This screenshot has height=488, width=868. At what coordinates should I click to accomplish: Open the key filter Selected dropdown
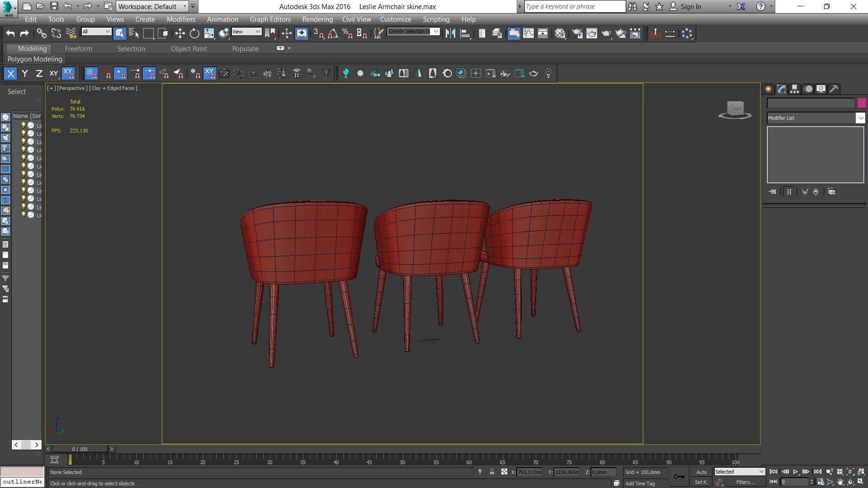coord(740,472)
